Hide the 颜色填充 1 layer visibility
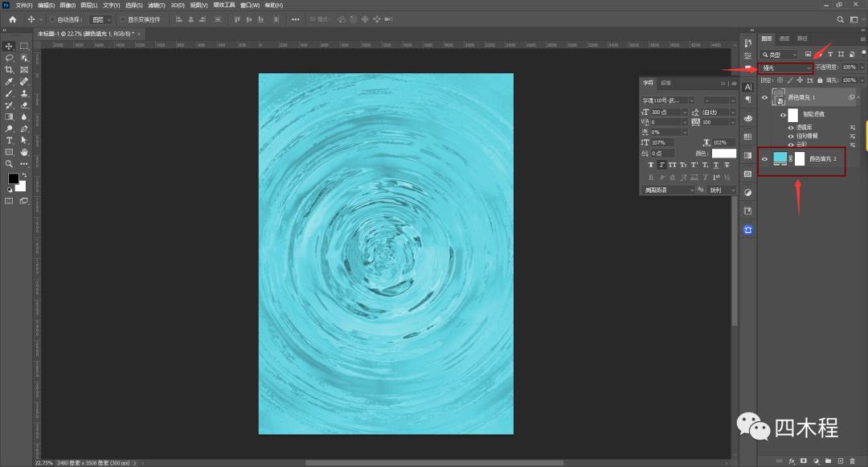This screenshot has height=467, width=868. [765, 96]
